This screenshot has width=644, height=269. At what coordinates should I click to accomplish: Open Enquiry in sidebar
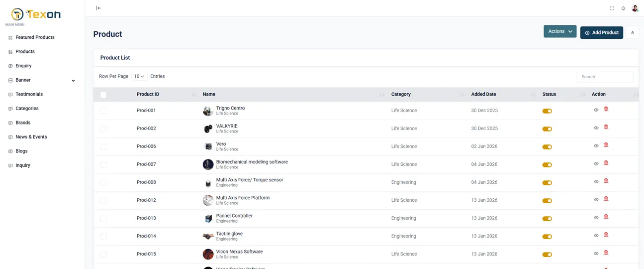tap(23, 66)
